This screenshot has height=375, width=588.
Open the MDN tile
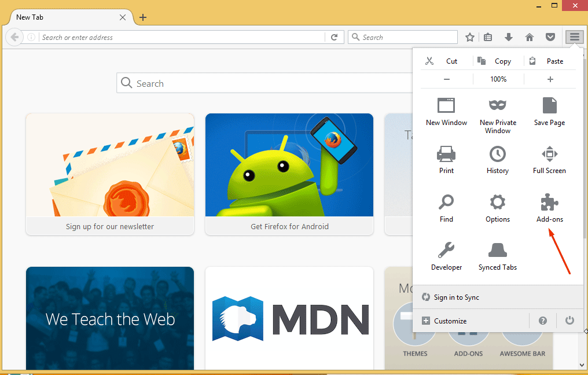pyautogui.click(x=289, y=318)
